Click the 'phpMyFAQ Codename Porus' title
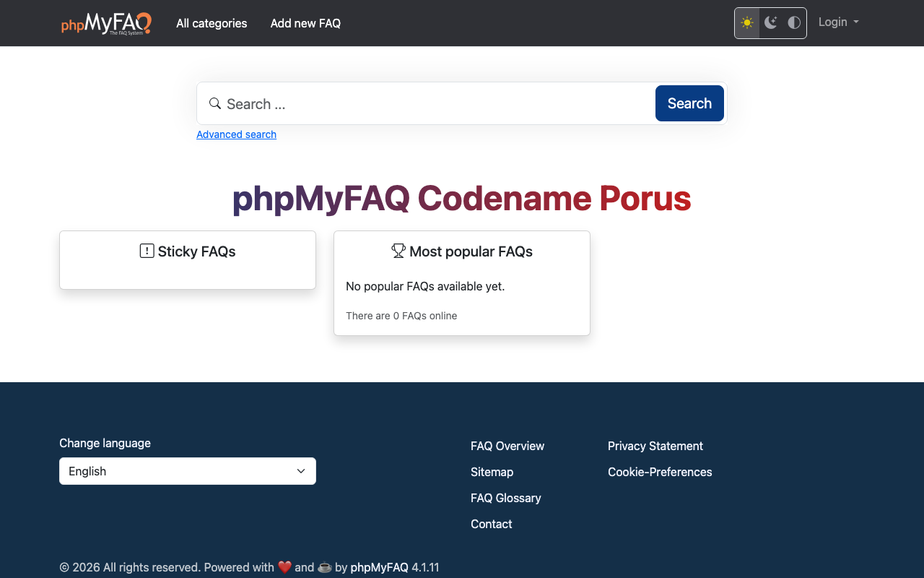Image resolution: width=924 pixels, height=578 pixels. point(462,198)
